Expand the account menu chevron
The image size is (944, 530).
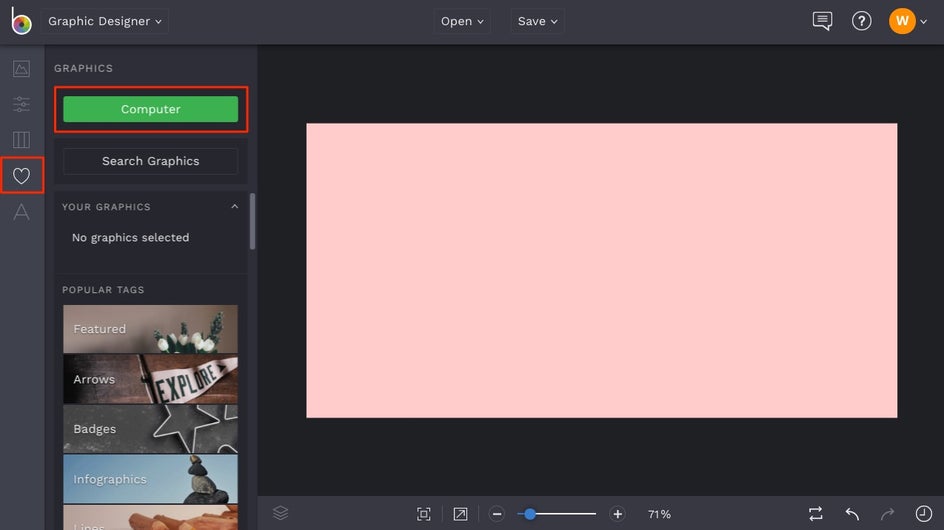pyautogui.click(x=924, y=22)
